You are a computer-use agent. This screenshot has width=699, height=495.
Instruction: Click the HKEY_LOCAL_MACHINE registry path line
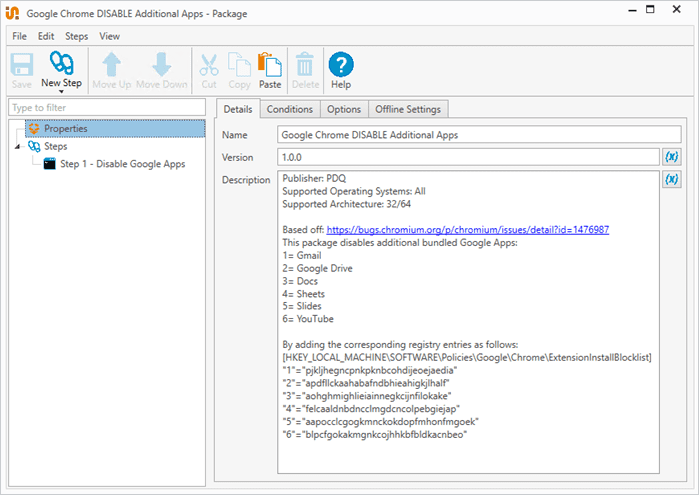(467, 358)
